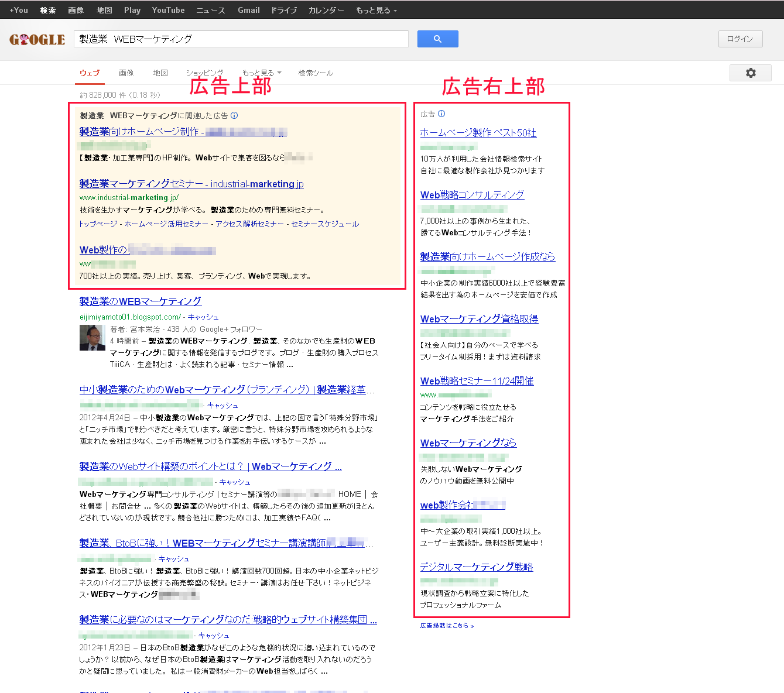Image resolution: width=784 pixels, height=693 pixels.
Task: Open ニュース in the top bar
Action: pos(211,10)
